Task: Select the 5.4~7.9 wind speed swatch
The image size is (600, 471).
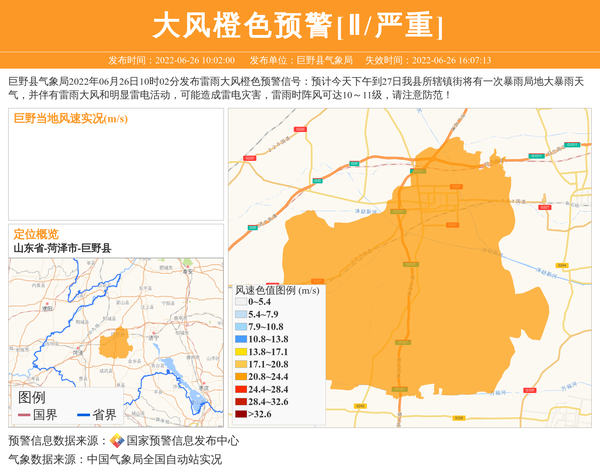Action: pyautogui.click(x=240, y=314)
